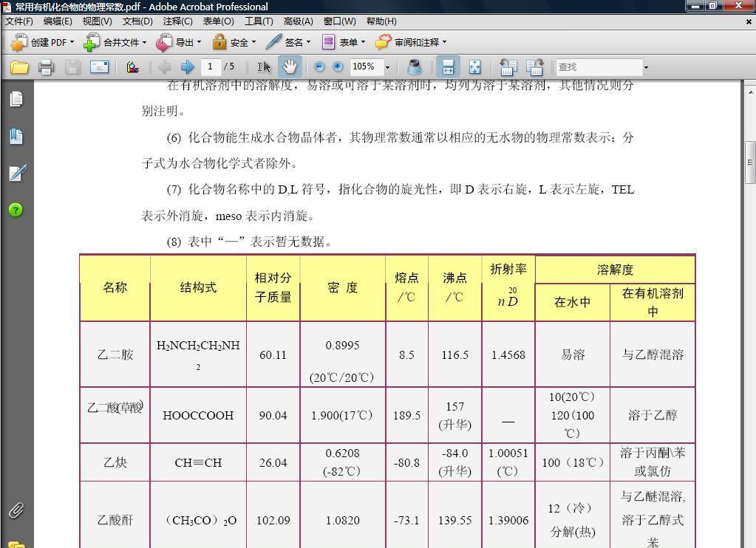Click the value '60.11' in table
This screenshot has height=548, width=756.
[x=273, y=355]
